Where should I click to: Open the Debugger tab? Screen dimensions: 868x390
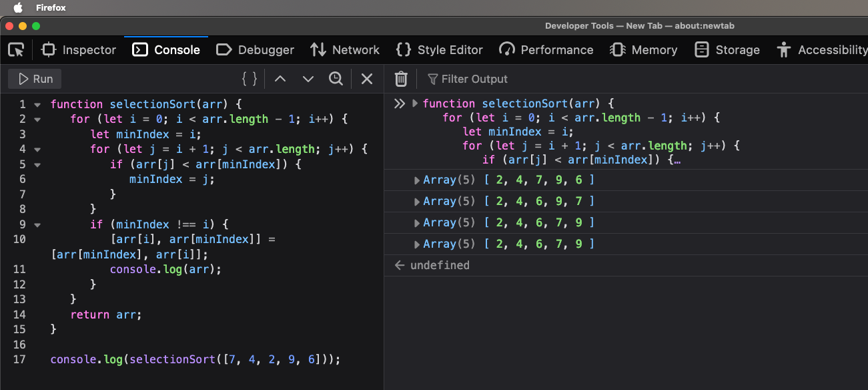pos(256,49)
